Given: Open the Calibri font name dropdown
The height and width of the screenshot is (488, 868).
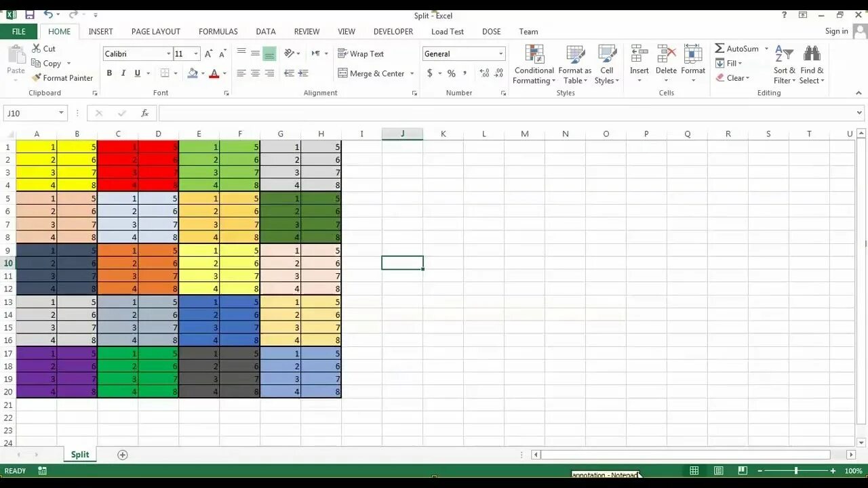Looking at the screenshot, I should pos(169,54).
